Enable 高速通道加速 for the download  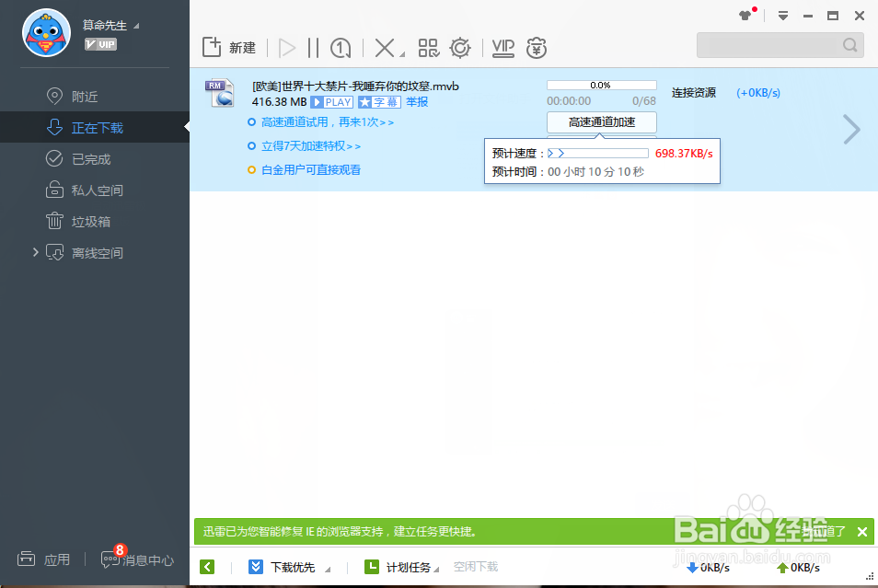pyautogui.click(x=601, y=121)
